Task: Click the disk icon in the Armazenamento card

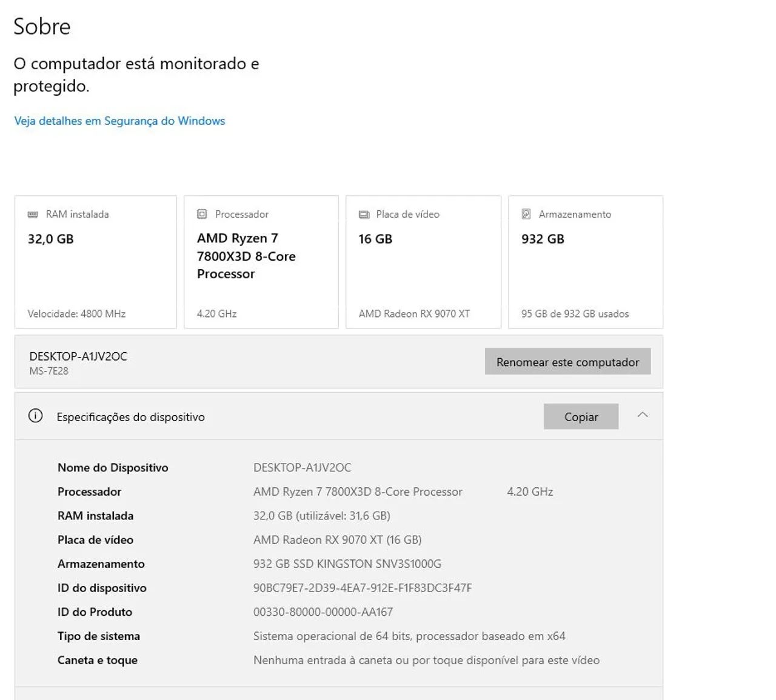Action: click(x=526, y=214)
